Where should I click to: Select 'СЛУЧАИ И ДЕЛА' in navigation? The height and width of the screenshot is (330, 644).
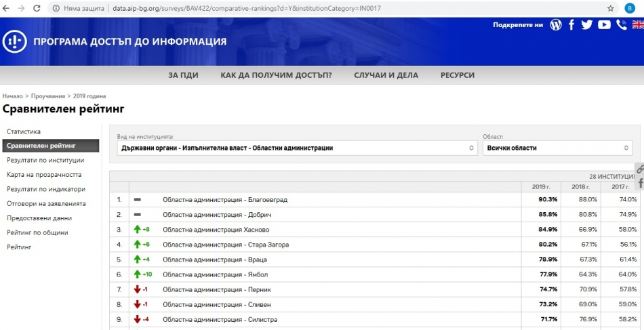386,75
